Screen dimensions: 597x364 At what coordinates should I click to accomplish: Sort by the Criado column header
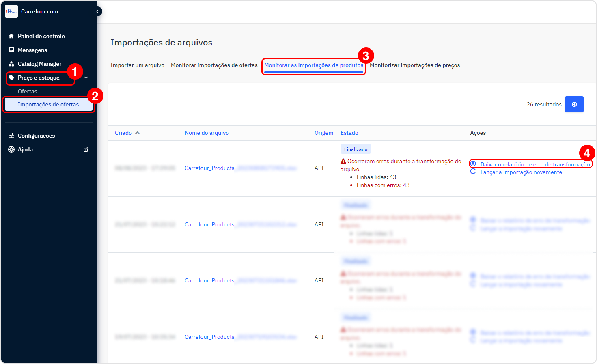(x=123, y=133)
